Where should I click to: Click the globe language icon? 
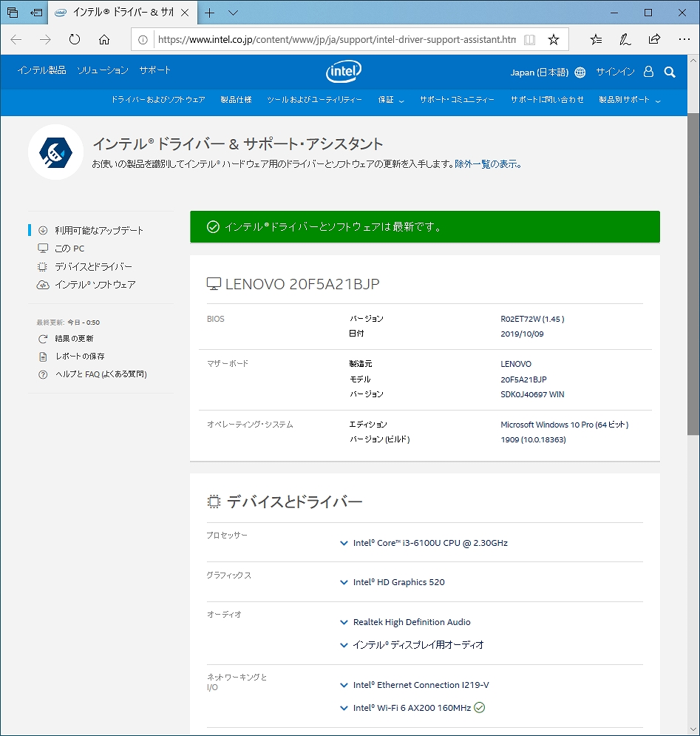pos(580,72)
